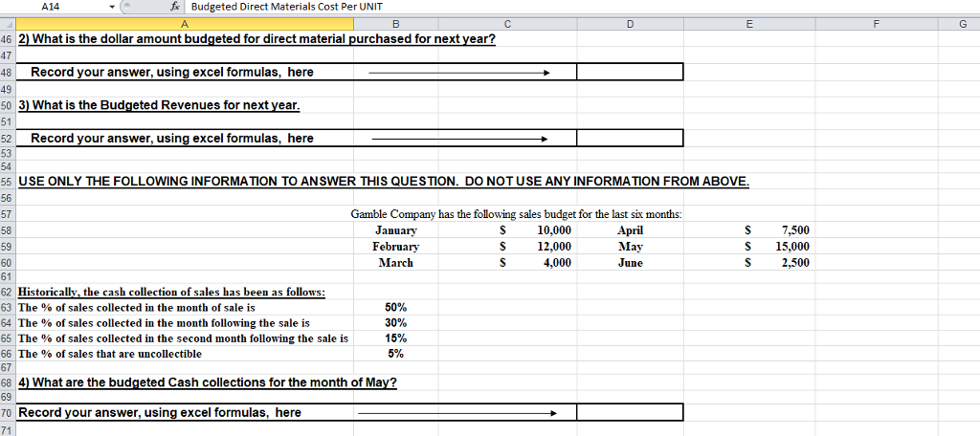The width and height of the screenshot is (980, 436).
Task: Click the 50% collected in month cell
Action: tap(395, 307)
